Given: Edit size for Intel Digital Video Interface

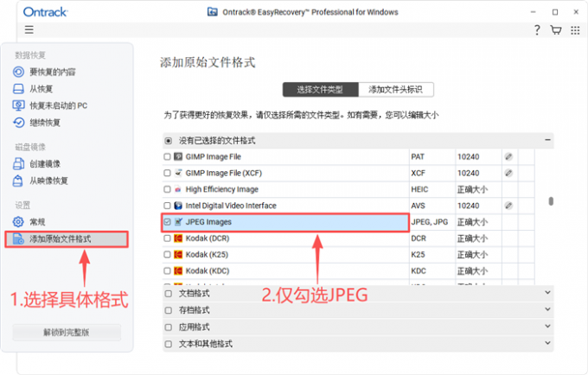Looking at the screenshot, I should [x=508, y=206].
